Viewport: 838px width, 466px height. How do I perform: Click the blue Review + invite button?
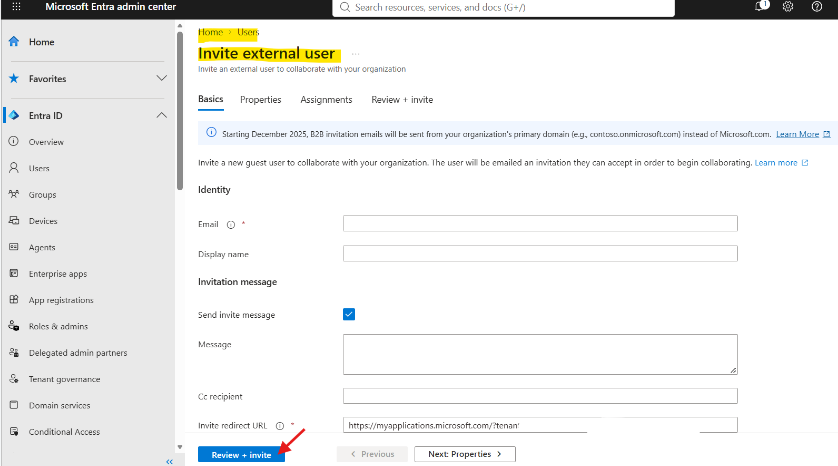[x=241, y=455]
